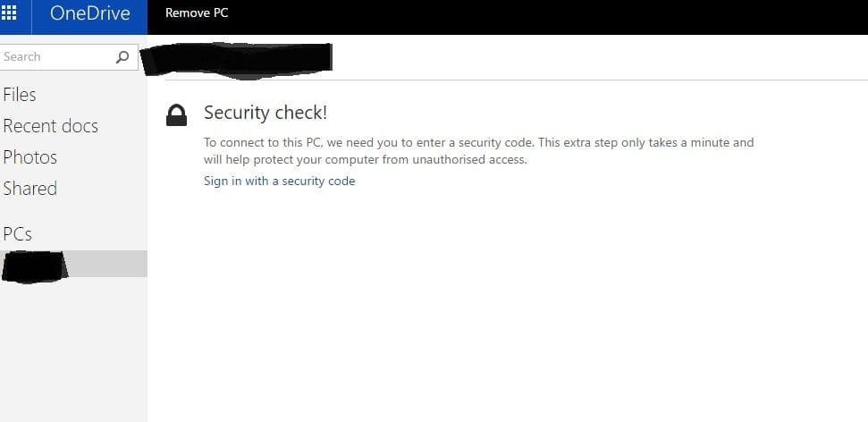Show Shared items
868x422 pixels.
29,189
